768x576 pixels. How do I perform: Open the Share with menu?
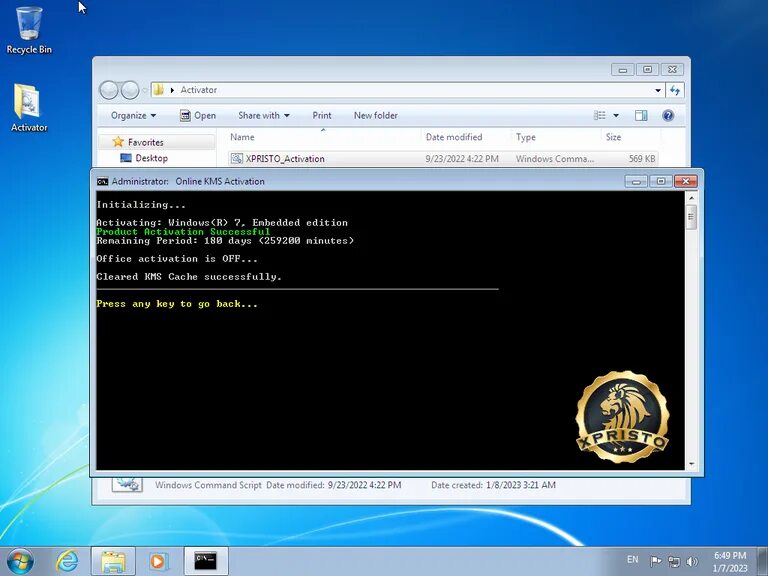(x=264, y=116)
